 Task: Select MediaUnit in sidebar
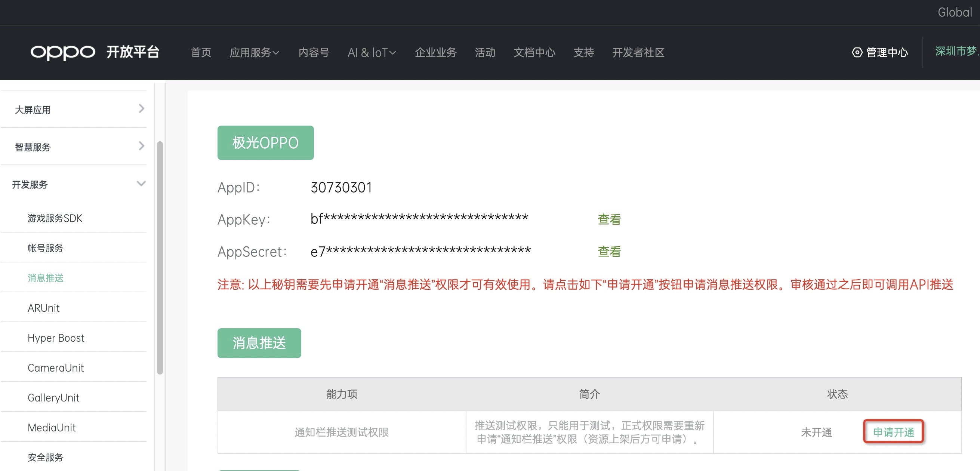tap(52, 428)
